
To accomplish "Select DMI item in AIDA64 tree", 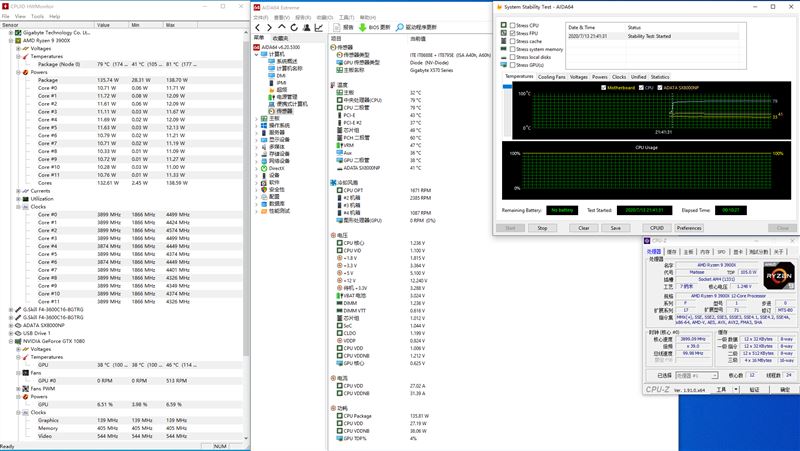I will pos(277,76).
